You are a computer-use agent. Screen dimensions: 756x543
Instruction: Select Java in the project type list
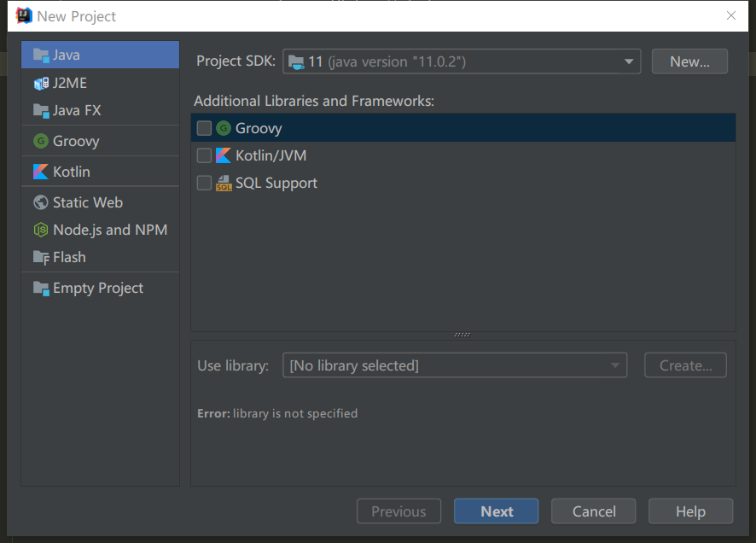click(x=100, y=55)
